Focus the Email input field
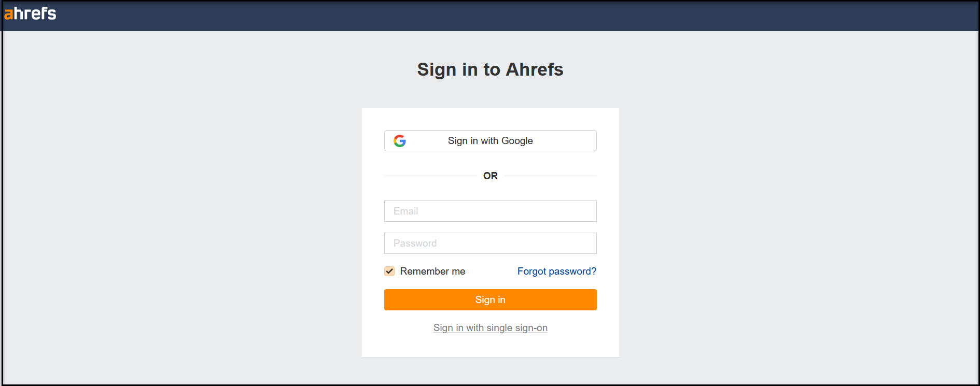The height and width of the screenshot is (386, 980). [490, 211]
